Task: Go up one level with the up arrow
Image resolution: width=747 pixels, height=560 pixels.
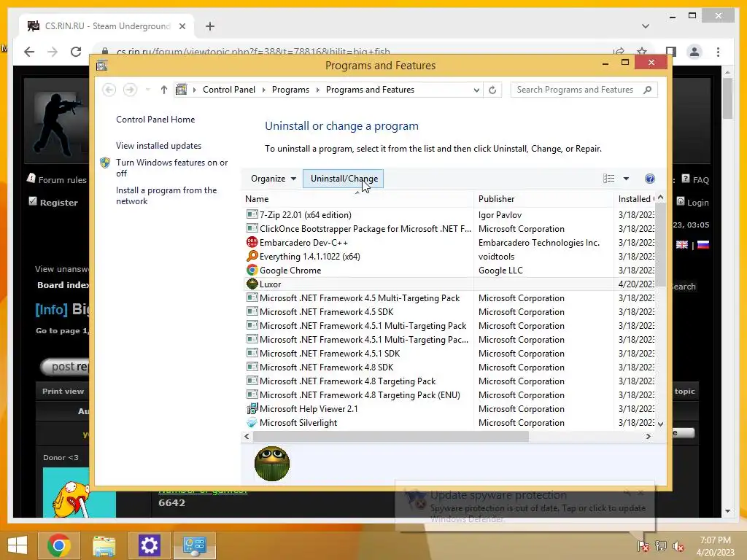Action: pos(164,90)
